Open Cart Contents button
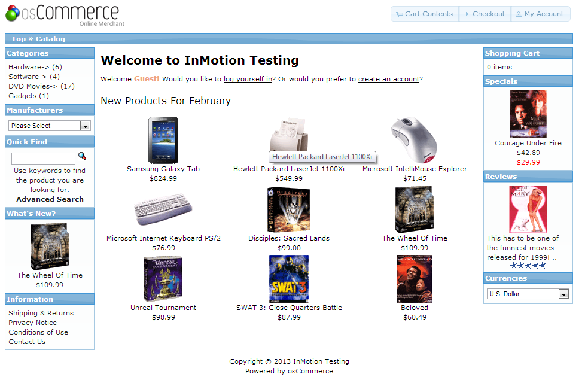The height and width of the screenshot is (380, 588). point(425,14)
